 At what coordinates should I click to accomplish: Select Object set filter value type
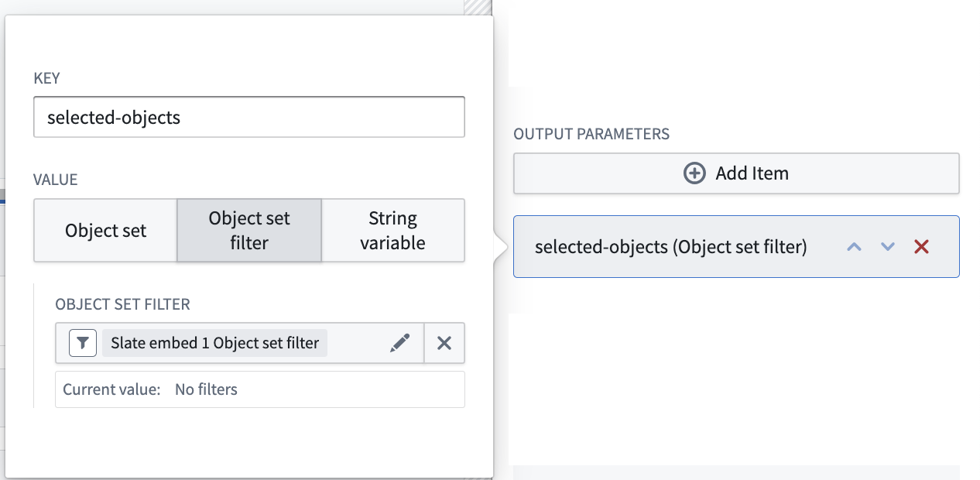249,231
